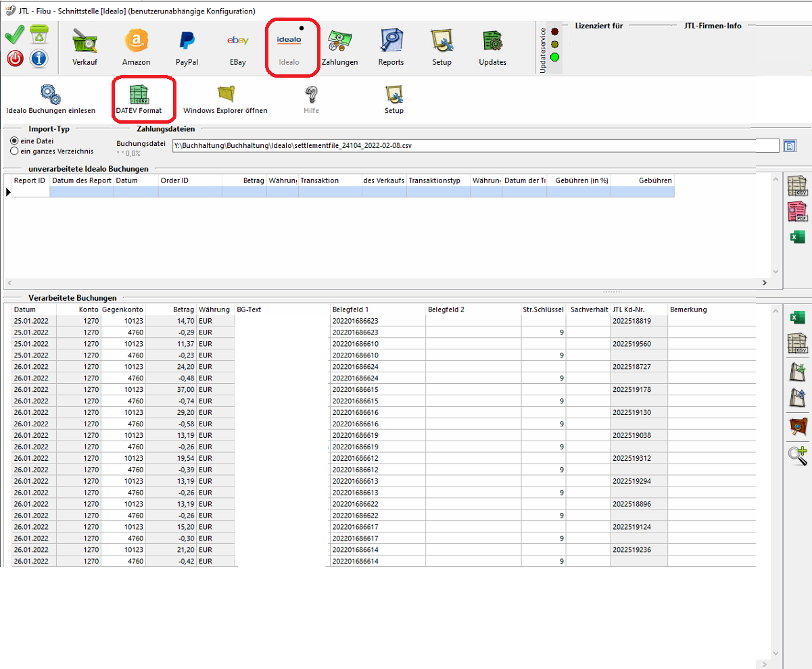Click the red power button
812x669 pixels.
tap(15, 59)
